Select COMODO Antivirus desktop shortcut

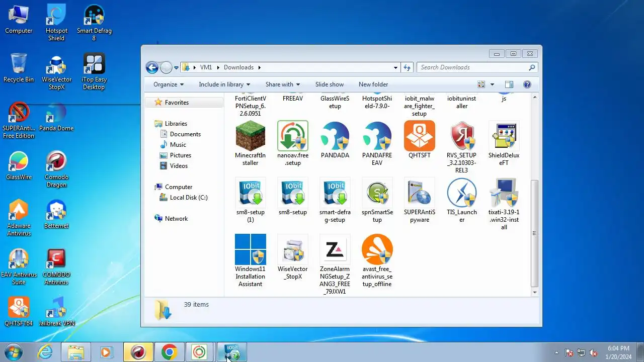56,266
